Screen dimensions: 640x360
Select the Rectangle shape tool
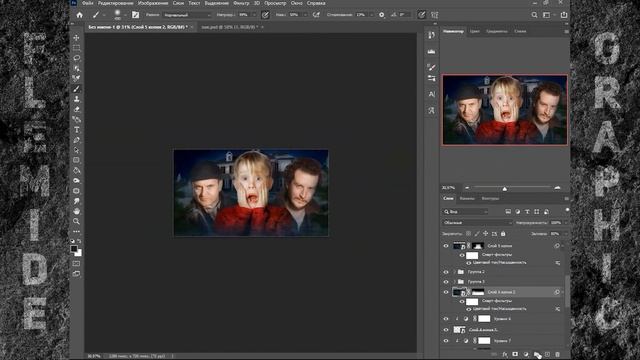(x=76, y=160)
